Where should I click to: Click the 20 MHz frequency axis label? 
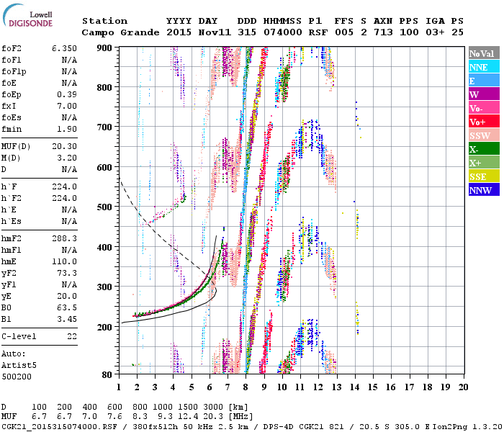coord(463,387)
